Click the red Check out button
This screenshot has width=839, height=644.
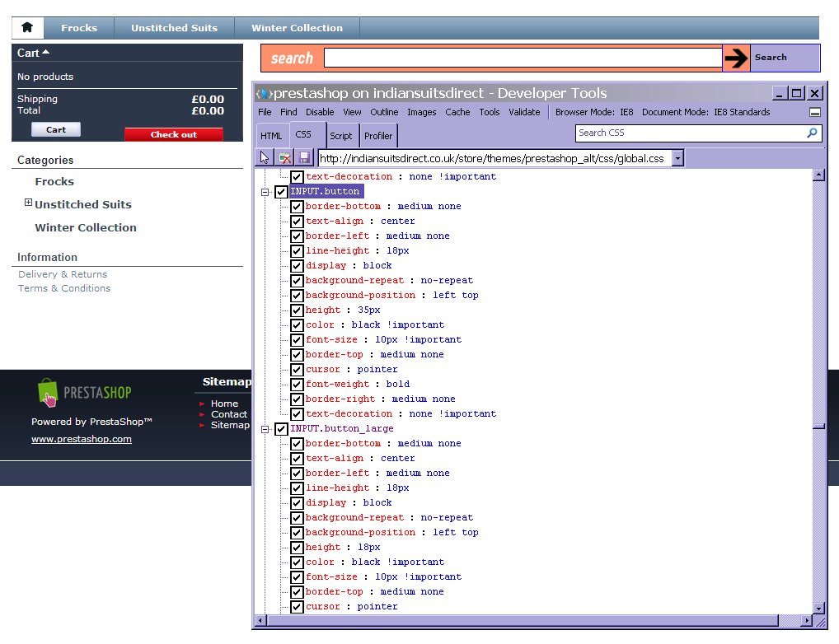tap(173, 135)
